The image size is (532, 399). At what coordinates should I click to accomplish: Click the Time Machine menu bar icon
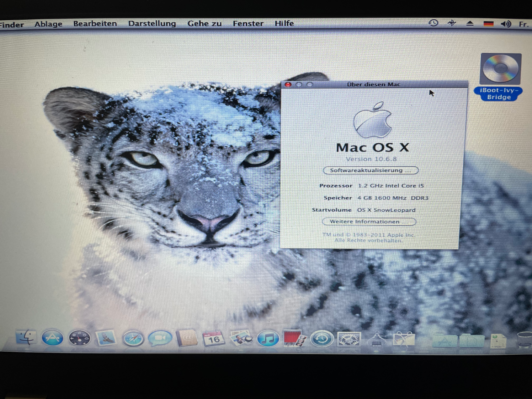pos(433,23)
